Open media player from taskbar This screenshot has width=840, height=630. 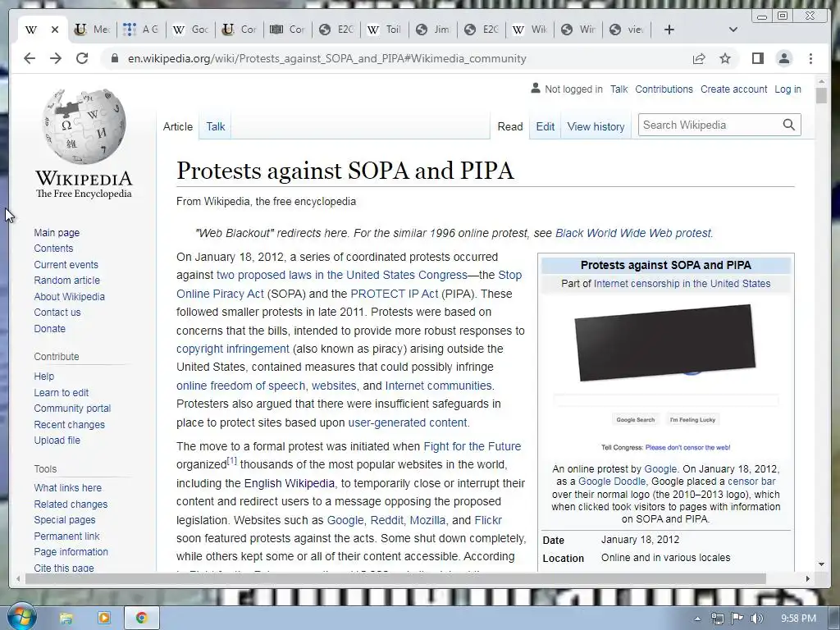point(104,619)
